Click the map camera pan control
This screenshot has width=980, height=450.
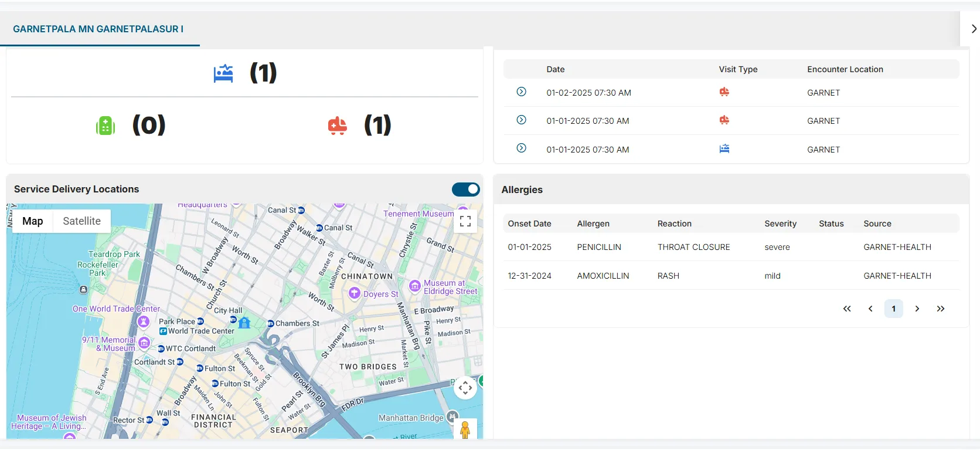465,388
